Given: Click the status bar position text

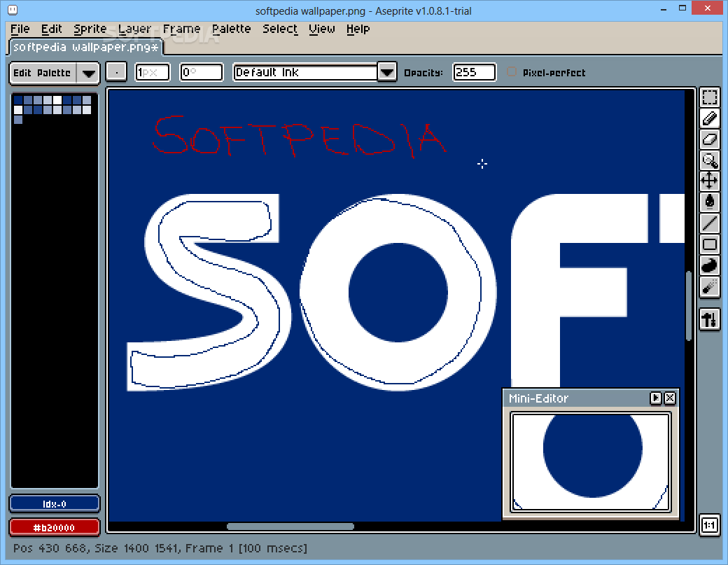Looking at the screenshot, I should tap(160, 548).
